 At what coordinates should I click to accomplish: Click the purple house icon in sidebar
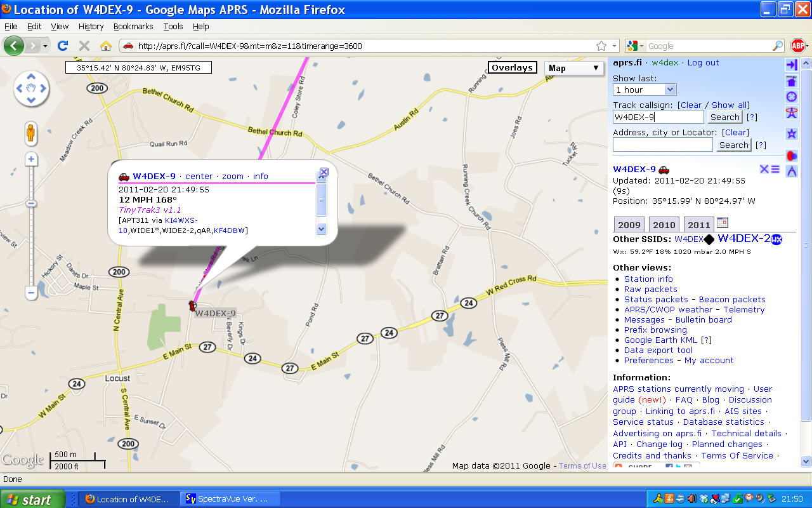tap(791, 81)
